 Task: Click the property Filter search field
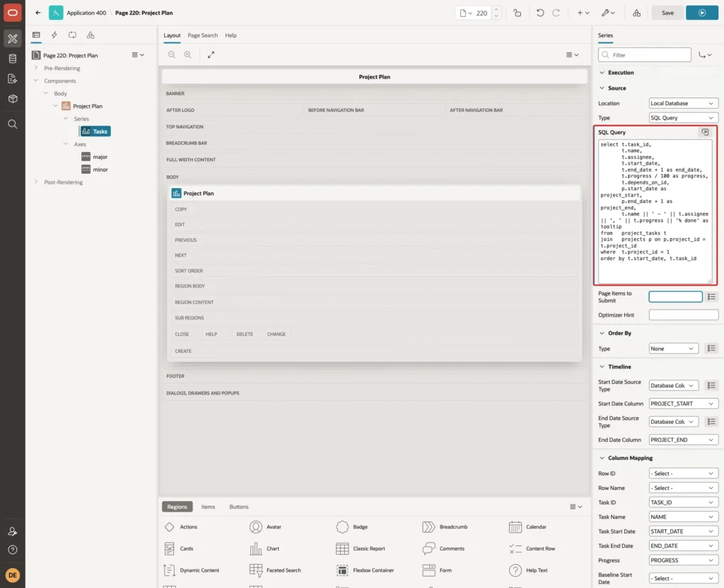[645, 54]
